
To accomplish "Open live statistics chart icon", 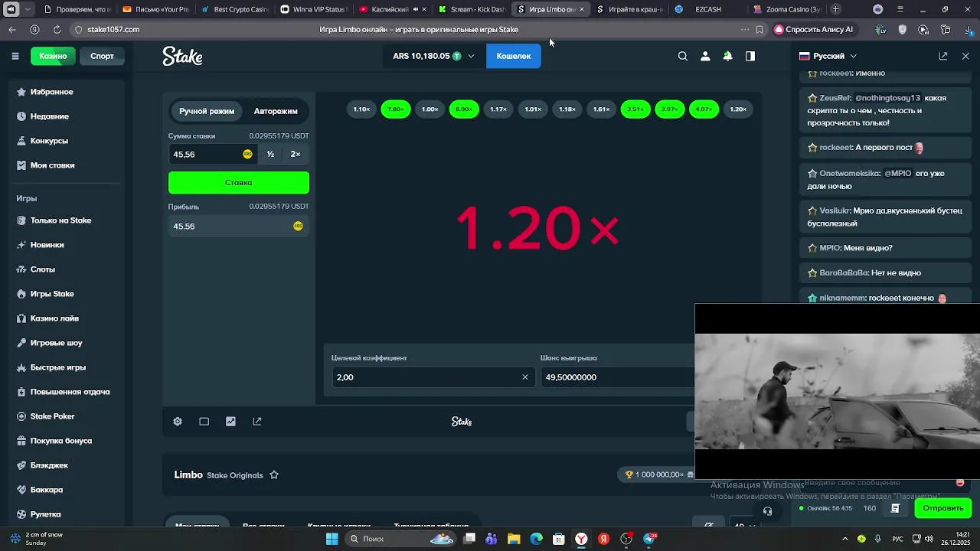I will [230, 422].
